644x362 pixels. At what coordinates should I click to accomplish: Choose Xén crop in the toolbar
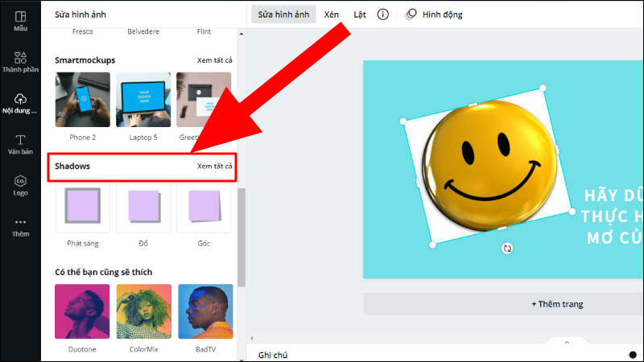point(331,14)
